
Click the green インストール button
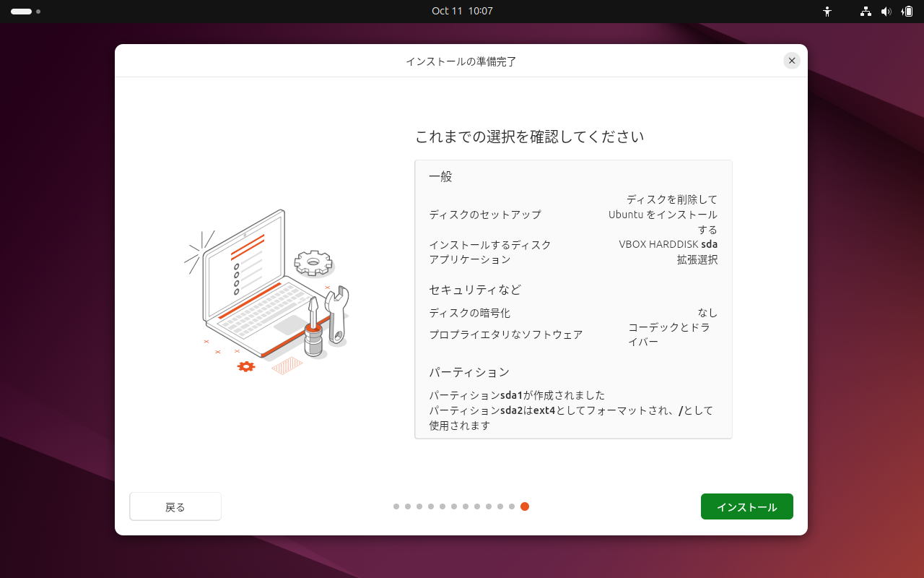(746, 506)
